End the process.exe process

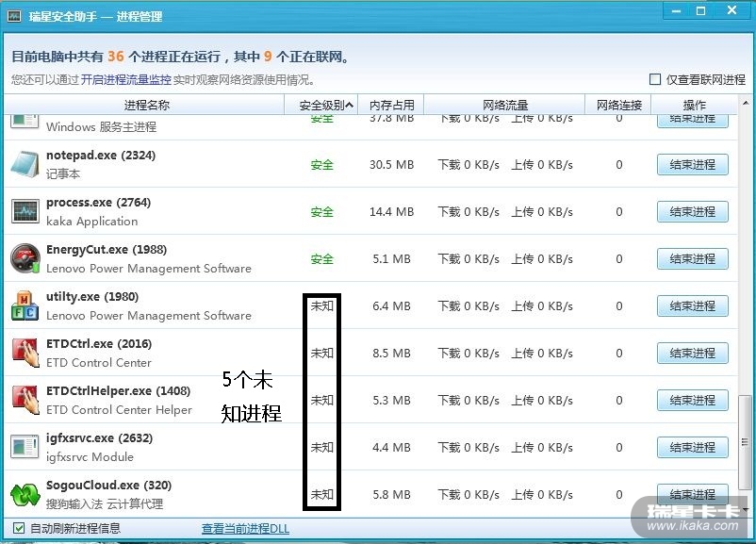point(692,212)
